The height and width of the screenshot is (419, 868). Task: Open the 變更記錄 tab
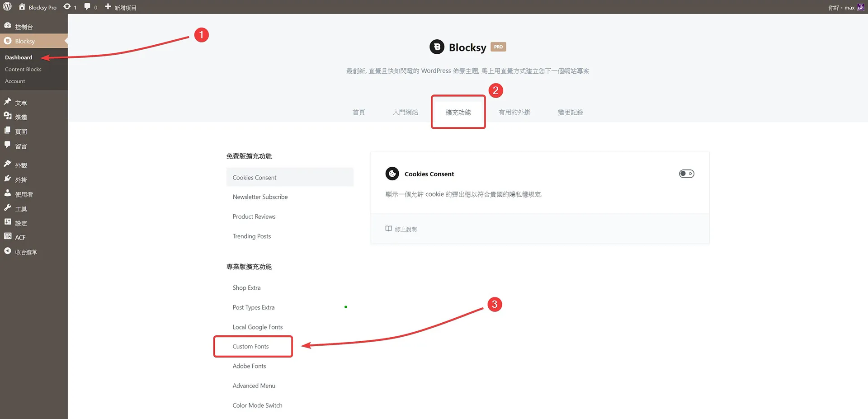pos(571,112)
